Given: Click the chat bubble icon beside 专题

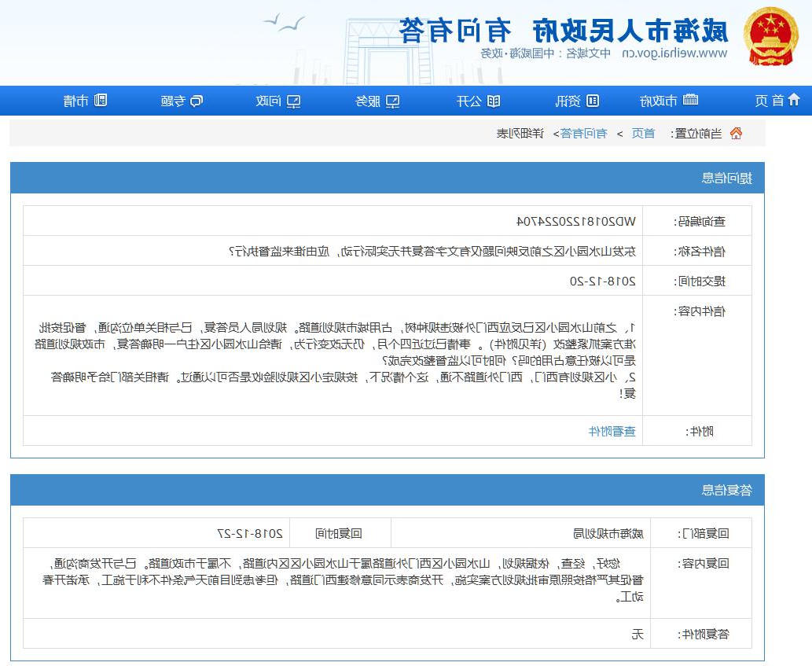Looking at the screenshot, I should tap(197, 101).
